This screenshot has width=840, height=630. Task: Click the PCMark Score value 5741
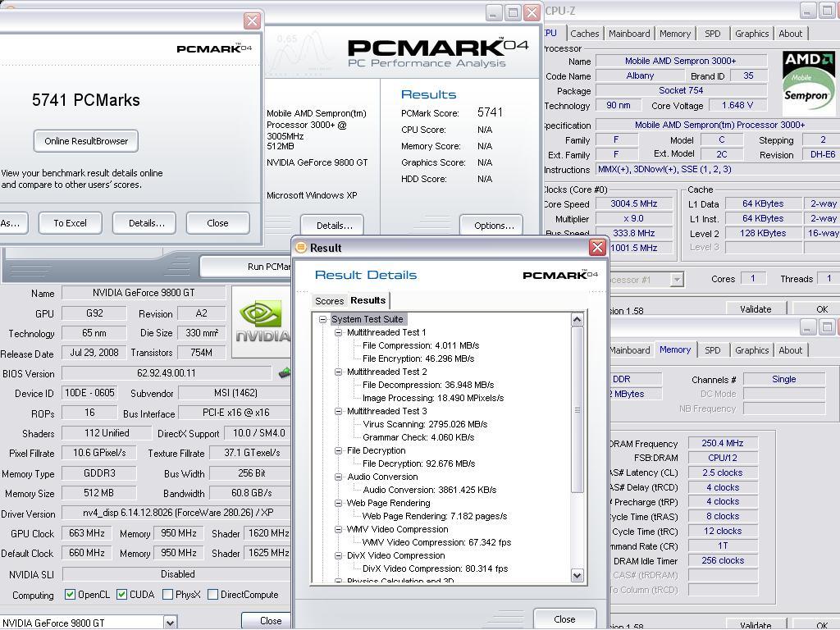coord(491,112)
